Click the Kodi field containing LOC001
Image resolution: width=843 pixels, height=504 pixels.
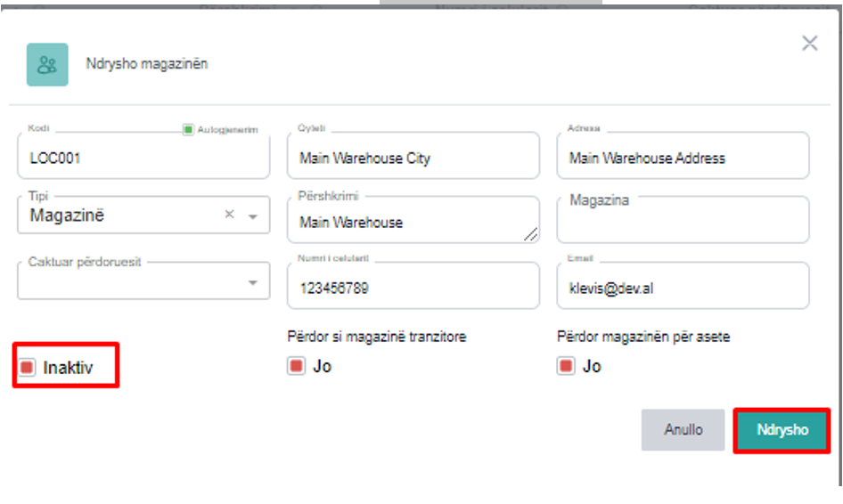[143, 159]
